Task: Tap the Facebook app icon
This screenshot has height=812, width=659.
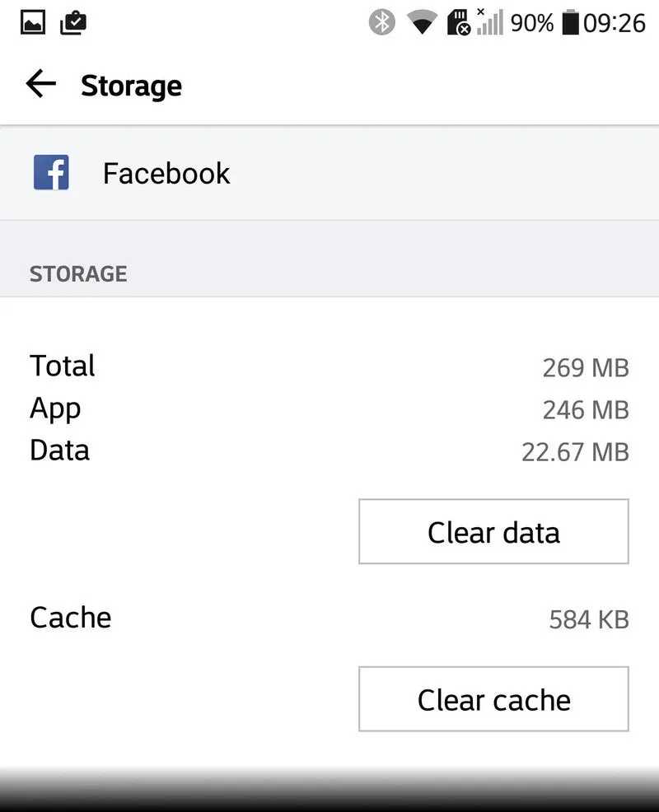Action: pos(51,173)
